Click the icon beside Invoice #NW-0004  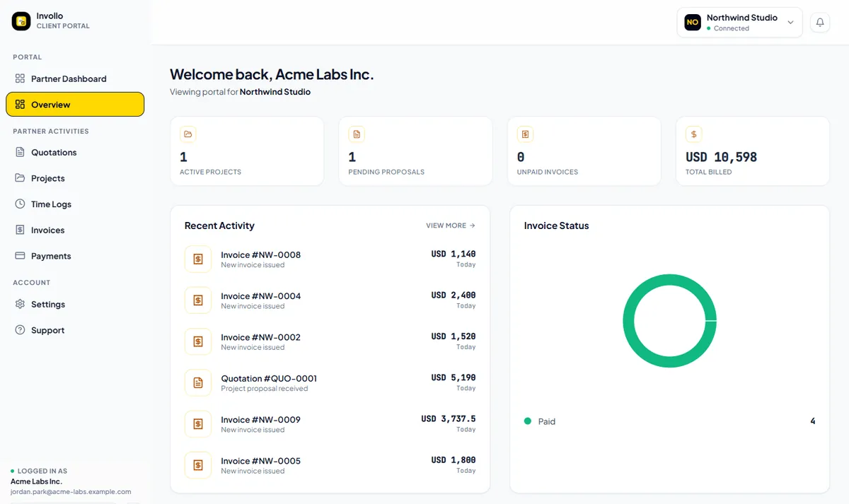198,300
